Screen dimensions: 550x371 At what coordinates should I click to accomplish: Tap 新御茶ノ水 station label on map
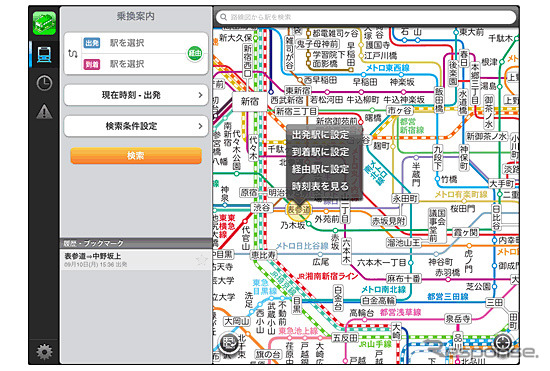click(x=487, y=136)
